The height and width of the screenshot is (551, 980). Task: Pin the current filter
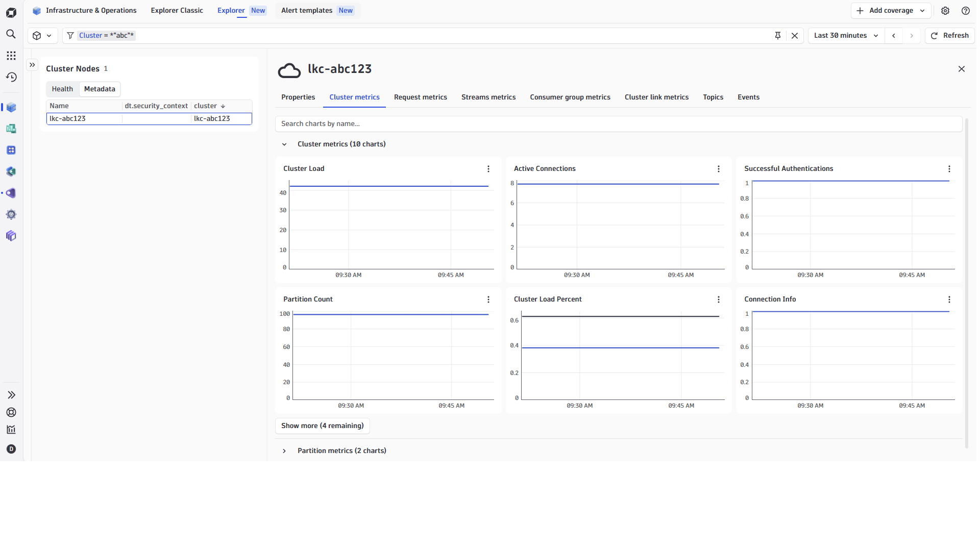778,36
